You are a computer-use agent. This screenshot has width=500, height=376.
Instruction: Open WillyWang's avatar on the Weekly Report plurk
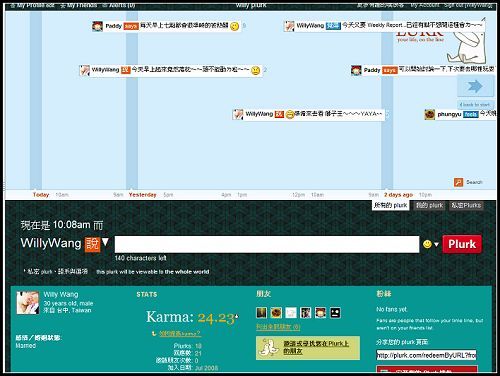289,26
